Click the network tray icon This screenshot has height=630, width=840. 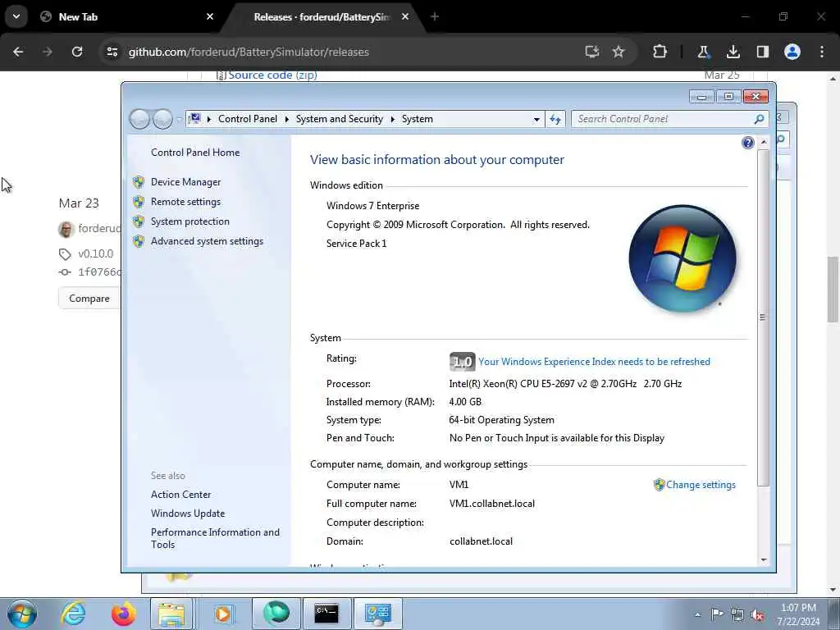coord(737,614)
